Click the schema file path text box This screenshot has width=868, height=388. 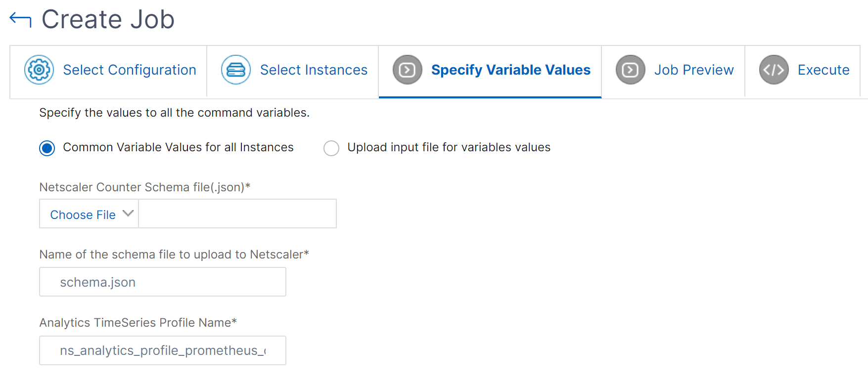(237, 214)
